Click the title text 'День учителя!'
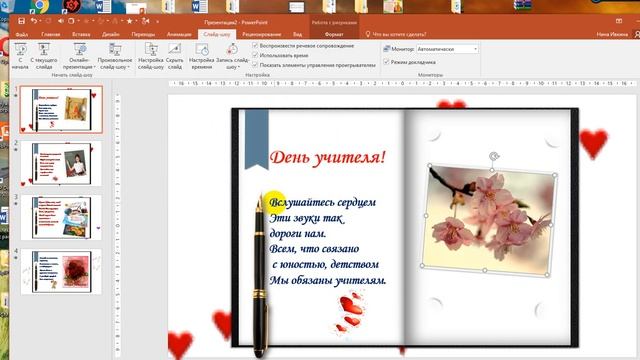 tap(327, 157)
